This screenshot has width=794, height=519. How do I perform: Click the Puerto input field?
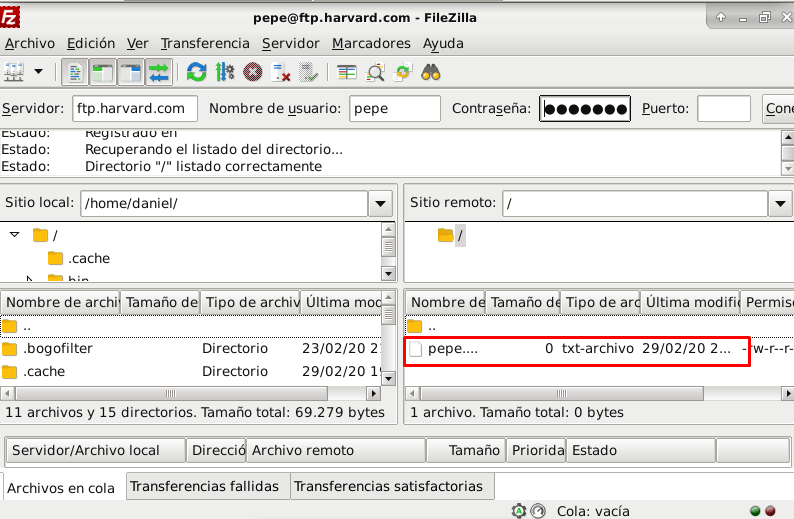coord(723,109)
